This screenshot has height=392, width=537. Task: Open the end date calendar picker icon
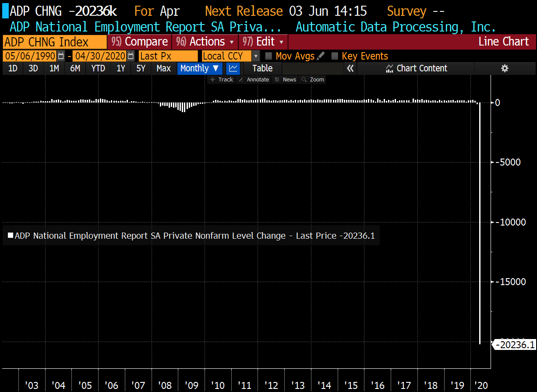tap(131, 56)
